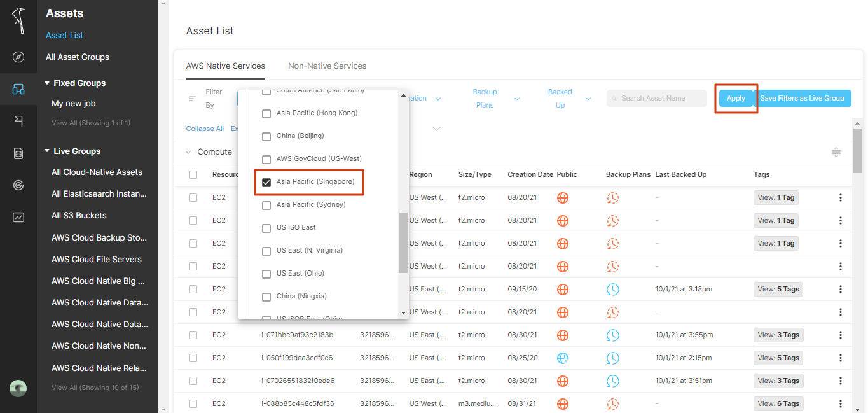The image size is (868, 413).
Task: Click the region dropdown list's down arrow
Action: 403,312
